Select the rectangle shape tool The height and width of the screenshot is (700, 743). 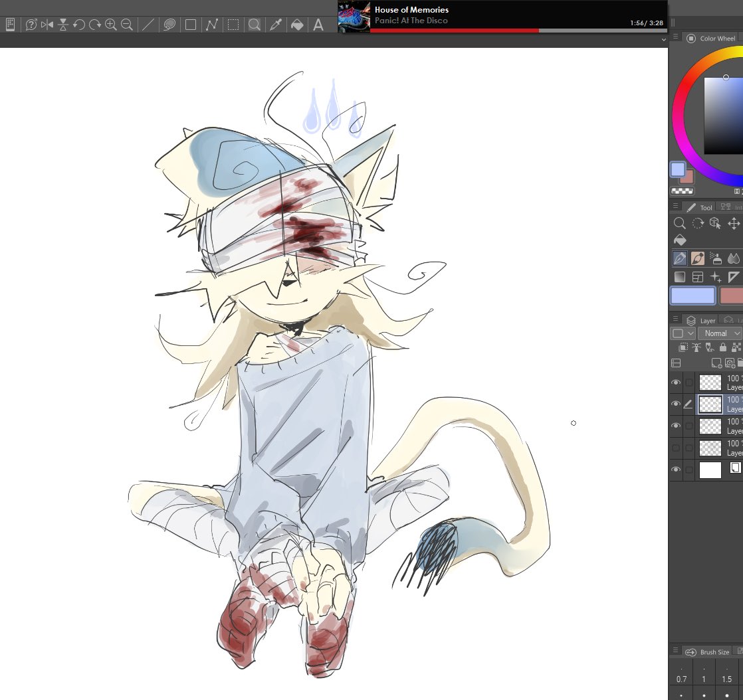pos(191,25)
